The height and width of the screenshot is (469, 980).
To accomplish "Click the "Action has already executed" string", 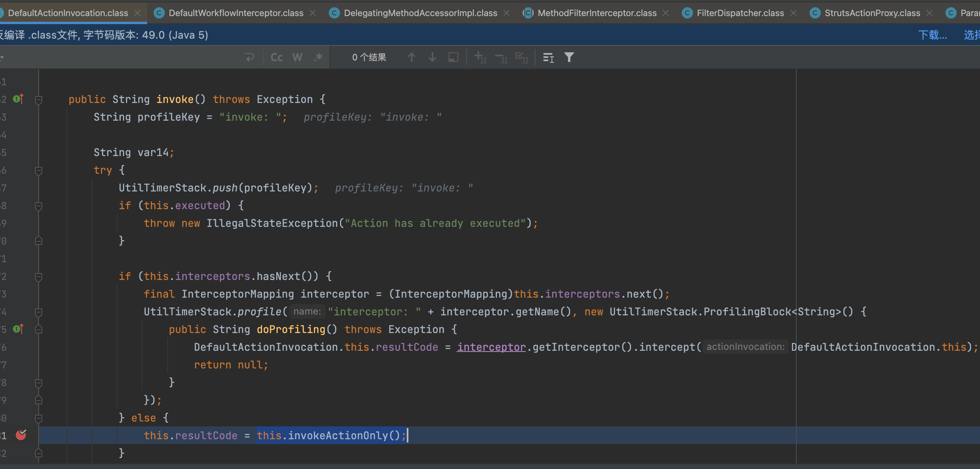I will point(435,223).
